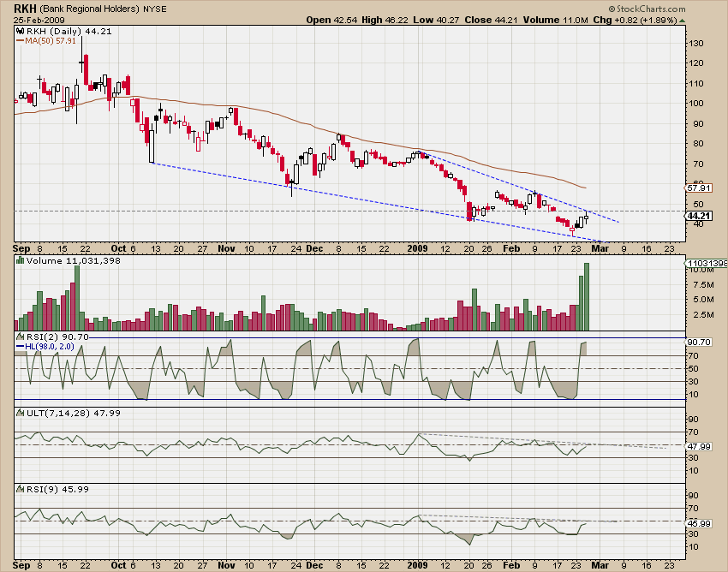Click the NYSE exchange label
This screenshot has height=572, width=728.
point(155,9)
